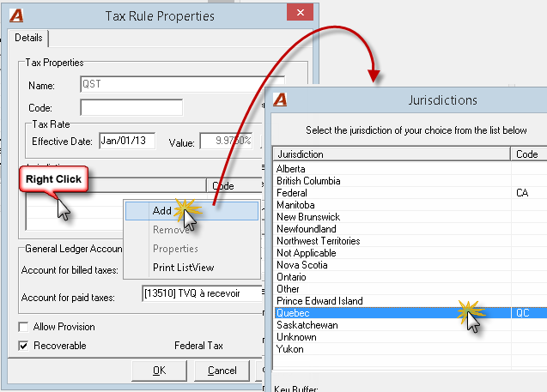Screen dimensions: 547x392
Task: Click the Jurisdictions window app logo icon
Action: (x=280, y=100)
